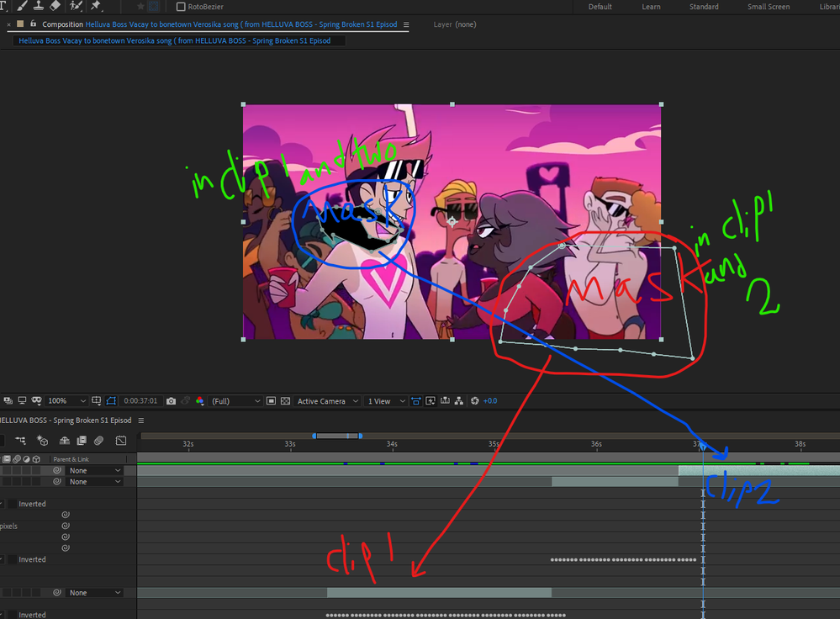
Task: Open the Active Camera dropdown
Action: 327,401
